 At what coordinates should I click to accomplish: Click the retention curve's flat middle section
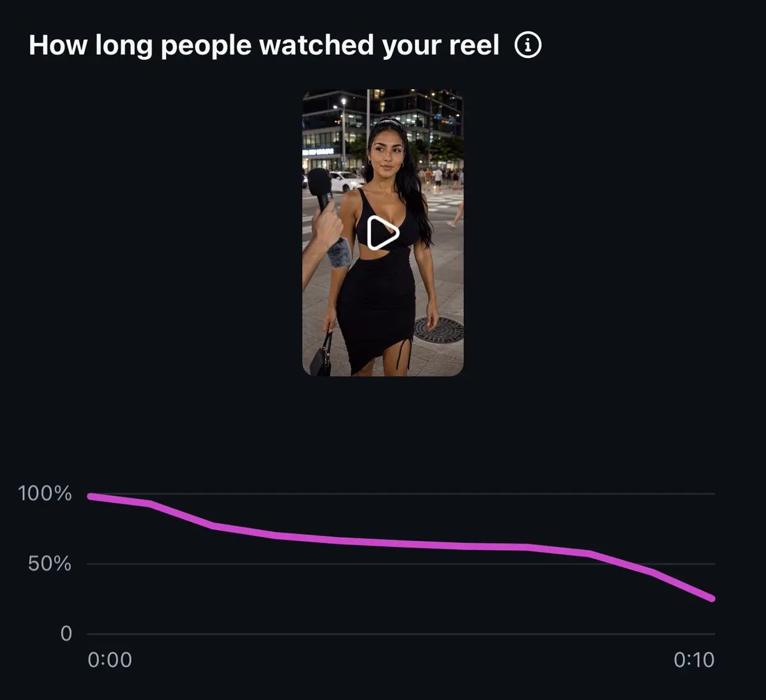click(402, 544)
